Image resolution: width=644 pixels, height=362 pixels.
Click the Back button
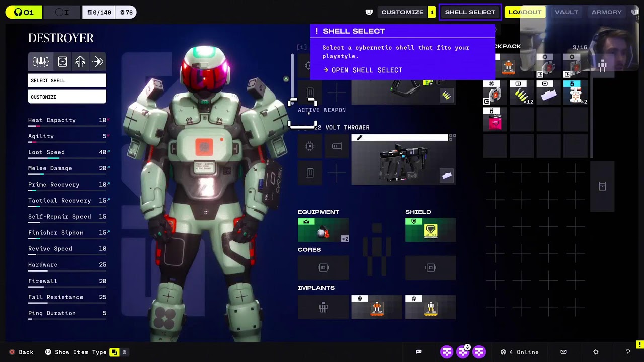22,352
